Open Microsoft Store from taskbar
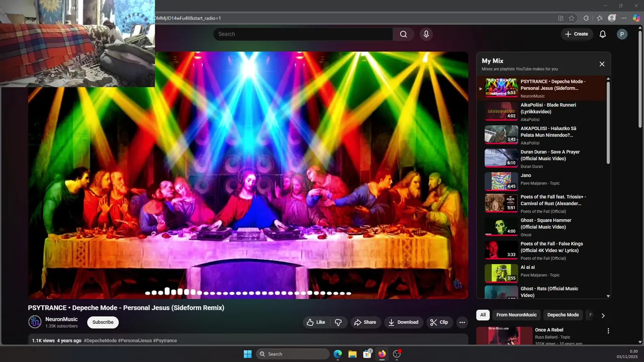This screenshot has height=362, width=644. [x=367, y=354]
